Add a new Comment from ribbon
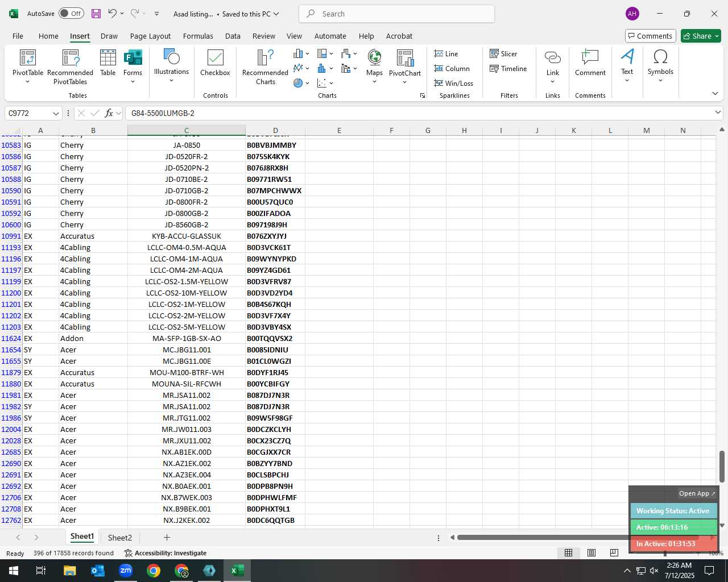This screenshot has height=582, width=728. tap(590, 63)
